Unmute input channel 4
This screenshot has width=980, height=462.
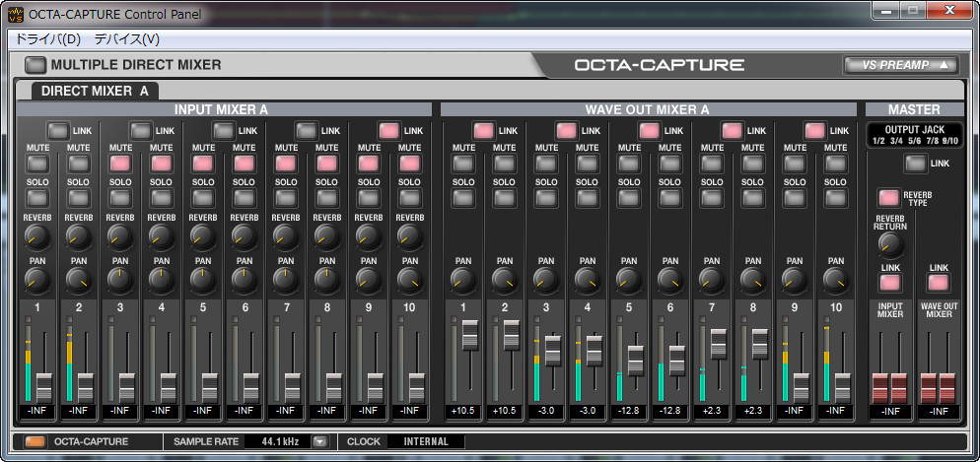(162, 164)
